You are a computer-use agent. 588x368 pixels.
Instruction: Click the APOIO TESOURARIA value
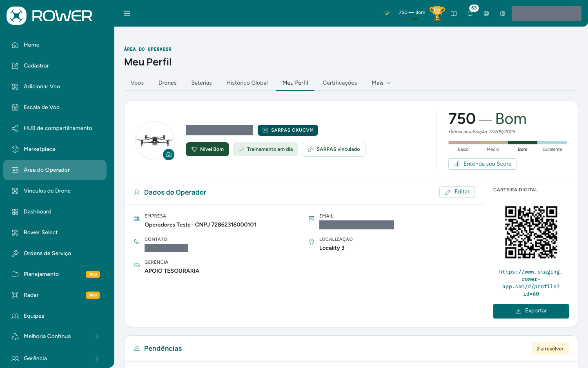point(172,271)
